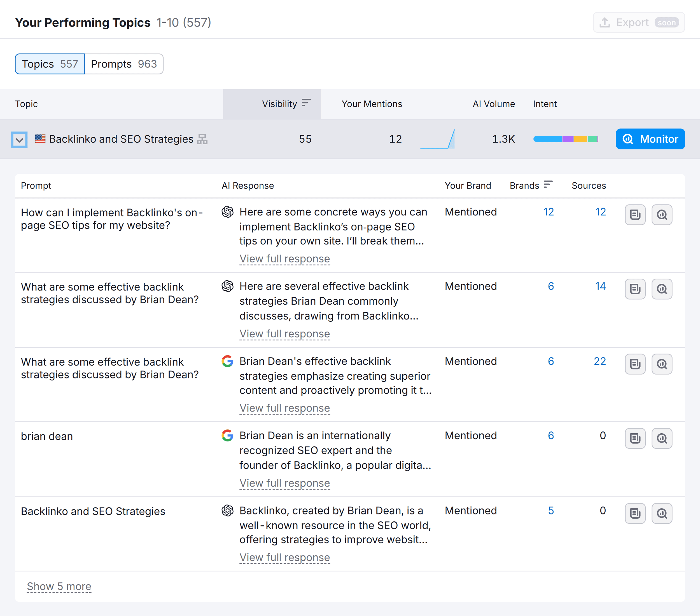Switch to the Prompts 963 tab
Viewport: 700px width, 616px height.
coord(124,64)
